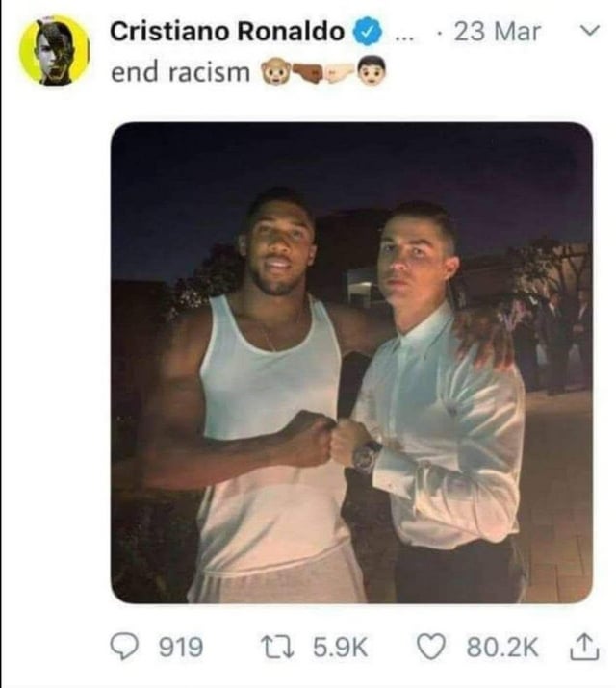Image resolution: width=616 pixels, height=688 pixels.
Task: Open the share tweet upload icon
Action: pos(584,647)
